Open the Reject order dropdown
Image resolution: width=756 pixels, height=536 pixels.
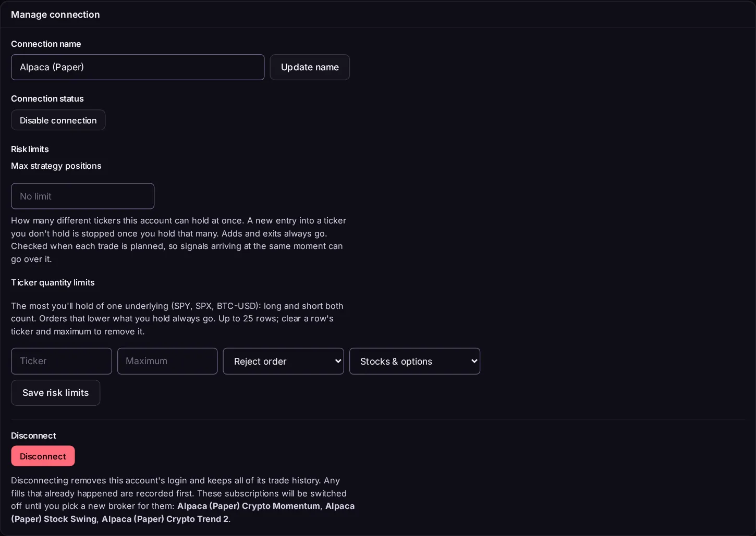click(x=284, y=361)
